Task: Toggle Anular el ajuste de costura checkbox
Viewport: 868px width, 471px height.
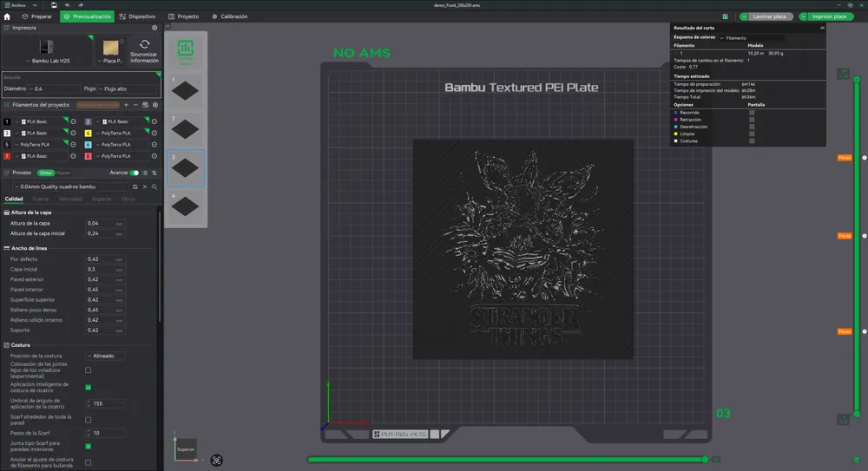Action: click(88, 462)
